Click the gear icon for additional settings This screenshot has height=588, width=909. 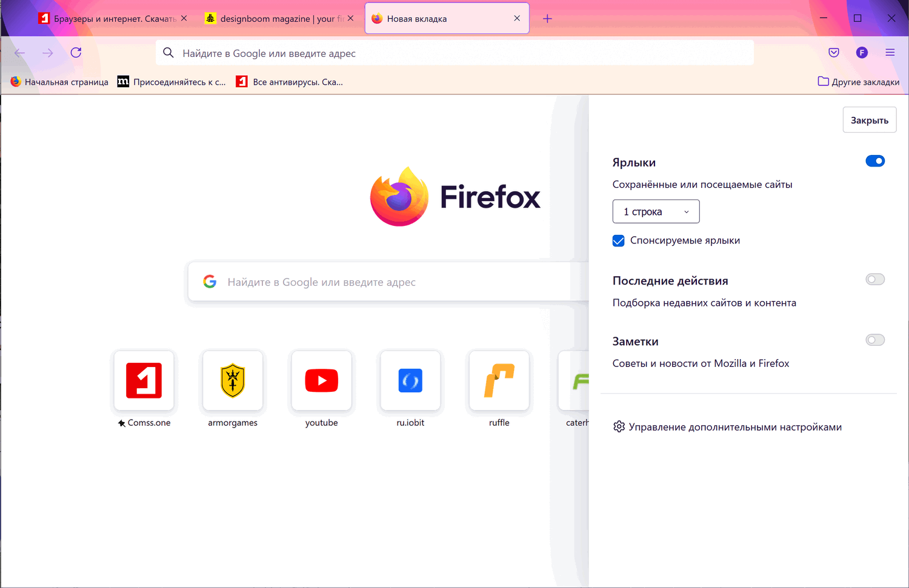(619, 427)
